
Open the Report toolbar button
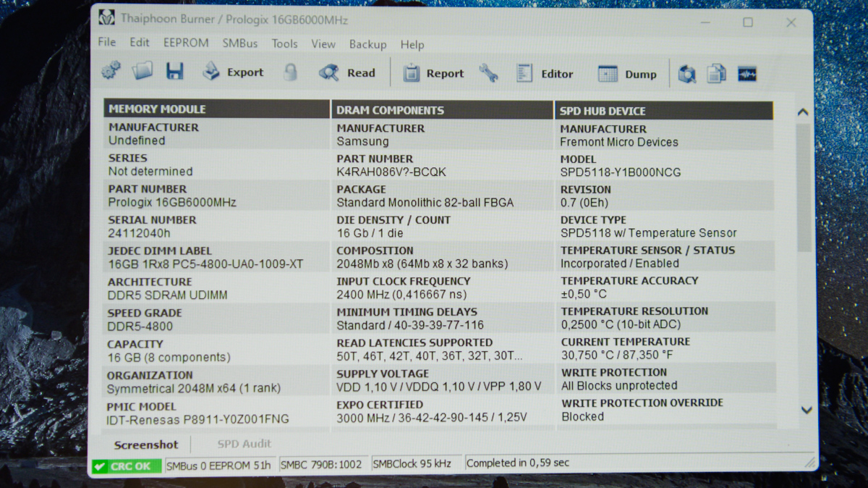[x=433, y=73]
